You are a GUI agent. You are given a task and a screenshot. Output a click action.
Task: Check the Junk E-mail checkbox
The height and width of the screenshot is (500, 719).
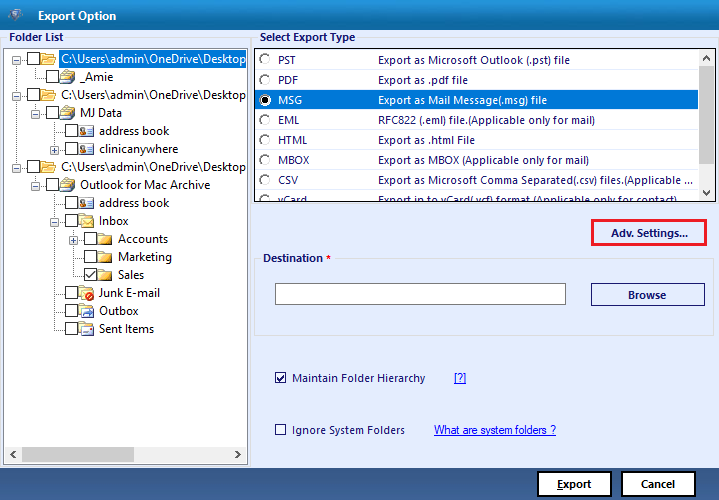(71, 293)
